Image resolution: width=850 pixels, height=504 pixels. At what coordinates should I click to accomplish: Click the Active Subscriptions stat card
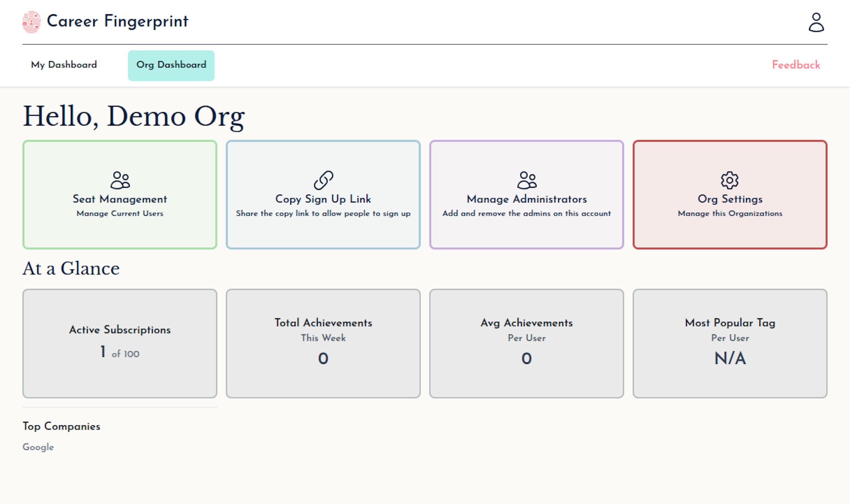coord(120,343)
